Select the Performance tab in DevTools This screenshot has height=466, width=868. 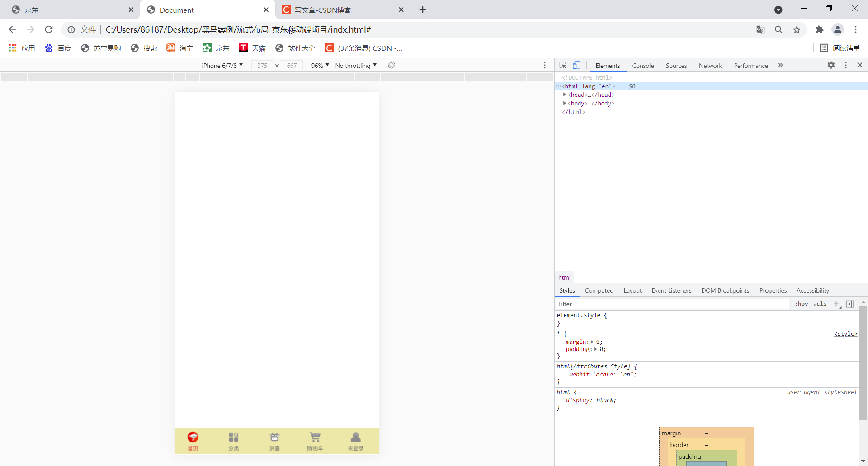tap(750, 66)
